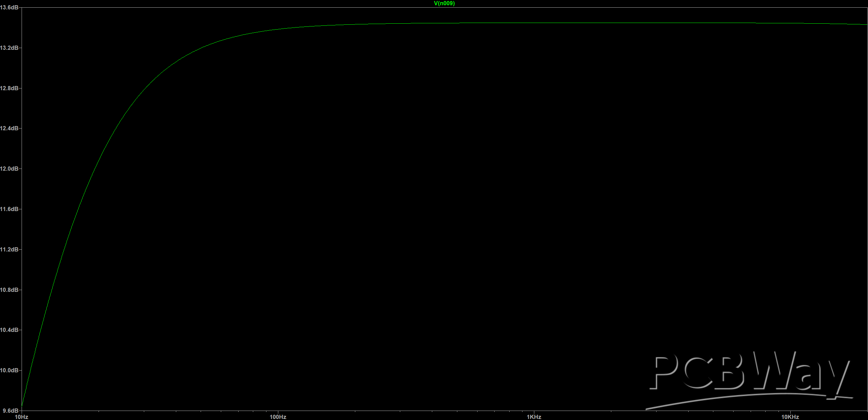The height and width of the screenshot is (420, 868).
Task: Click the 10Hz horizontal axis label
Action: point(21,417)
